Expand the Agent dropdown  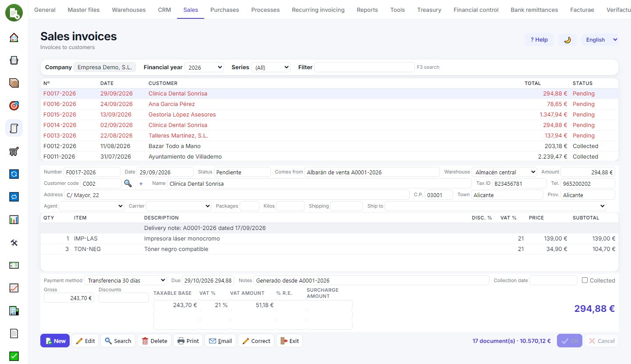(92, 206)
